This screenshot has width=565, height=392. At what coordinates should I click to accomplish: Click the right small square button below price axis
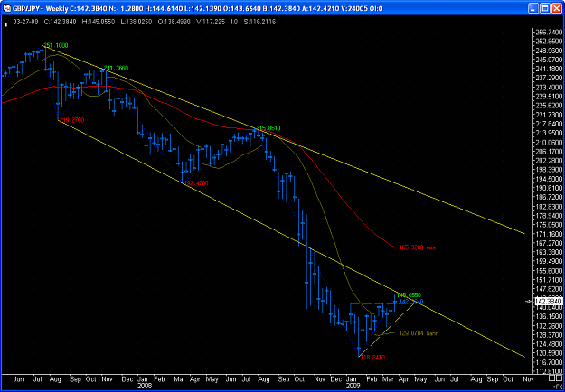click(x=559, y=378)
